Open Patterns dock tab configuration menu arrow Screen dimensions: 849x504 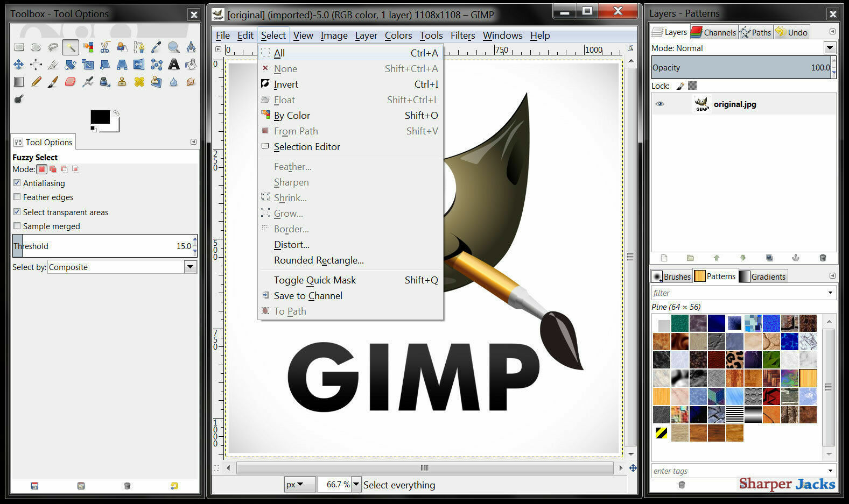click(x=832, y=276)
